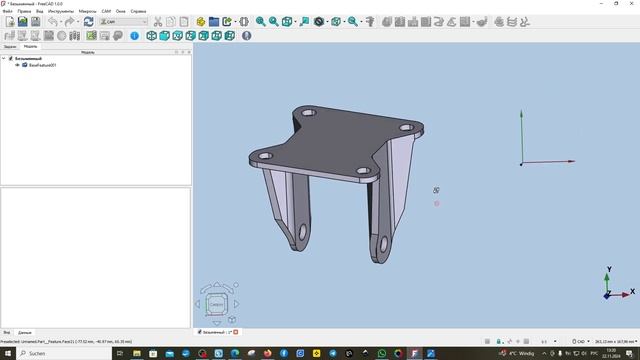Switch to Rear view icon

click(204, 36)
